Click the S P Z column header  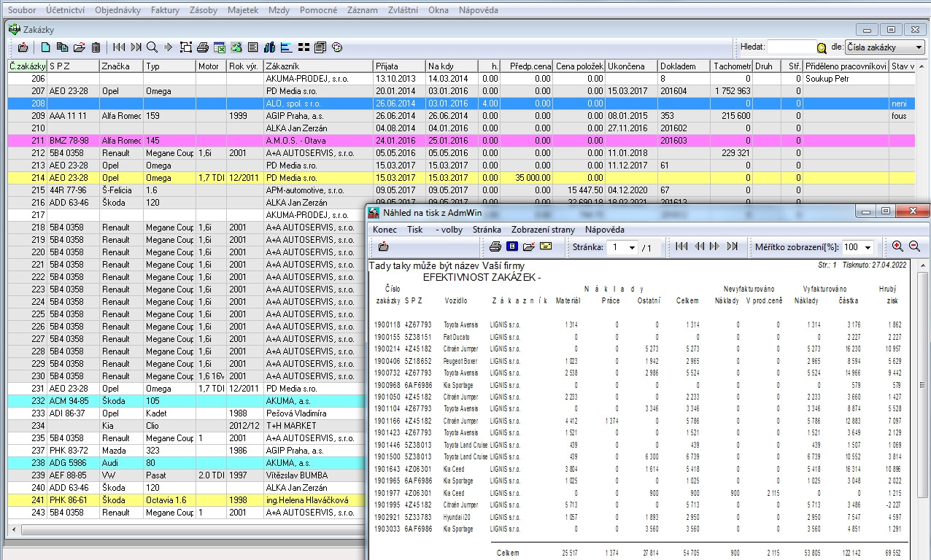pyautogui.click(x=74, y=66)
